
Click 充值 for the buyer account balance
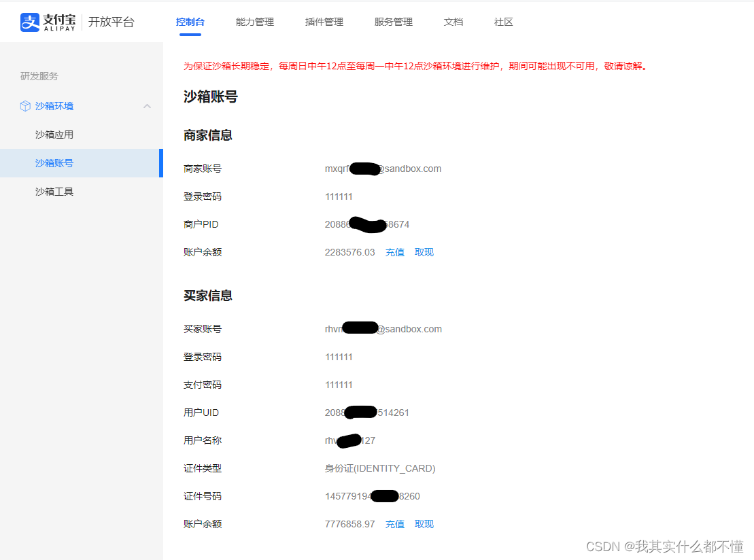pos(395,524)
